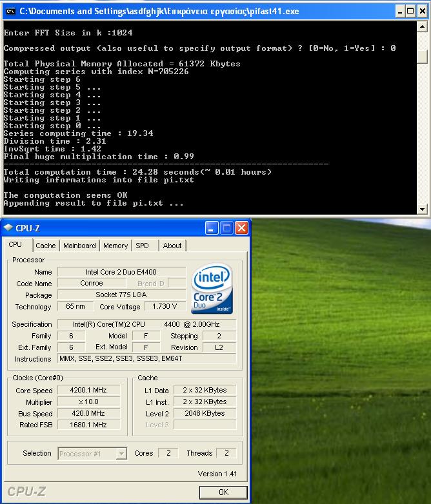The height and width of the screenshot is (504, 431).
Task: Minimize the CPU-Z window
Action: (212, 228)
